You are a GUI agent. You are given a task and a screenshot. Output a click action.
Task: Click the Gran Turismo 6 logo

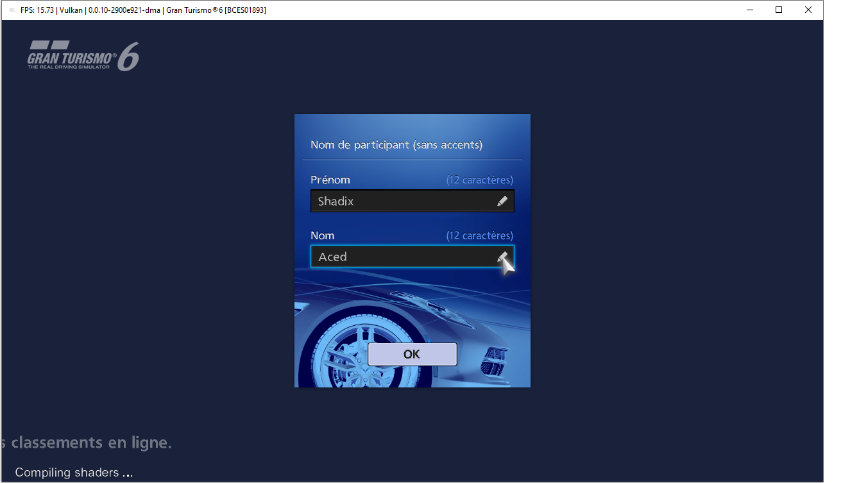(x=83, y=56)
